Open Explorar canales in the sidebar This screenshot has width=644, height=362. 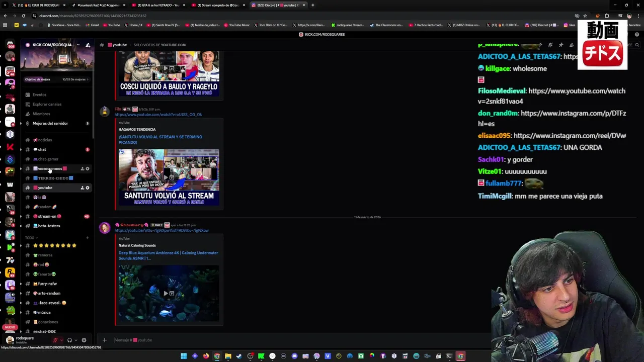pos(56,104)
